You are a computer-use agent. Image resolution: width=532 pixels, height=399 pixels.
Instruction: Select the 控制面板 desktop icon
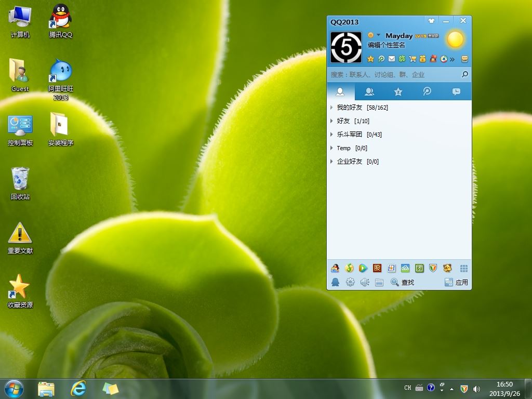coord(20,130)
